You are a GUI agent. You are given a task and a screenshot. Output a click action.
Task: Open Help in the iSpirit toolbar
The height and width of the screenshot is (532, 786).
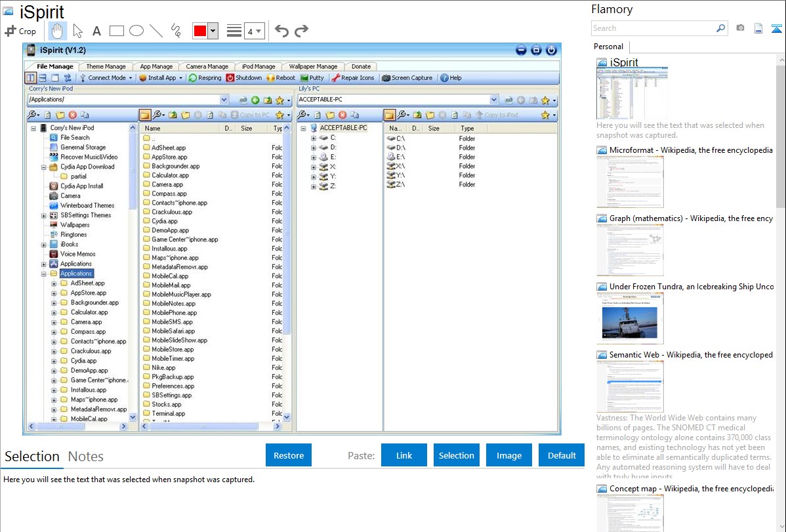pos(451,77)
